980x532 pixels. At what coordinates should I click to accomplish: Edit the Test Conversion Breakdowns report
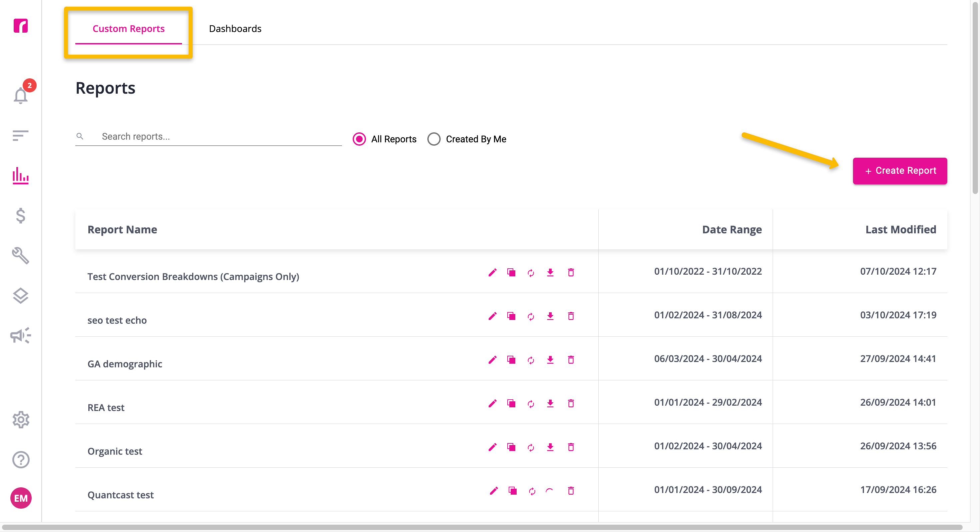pos(492,272)
